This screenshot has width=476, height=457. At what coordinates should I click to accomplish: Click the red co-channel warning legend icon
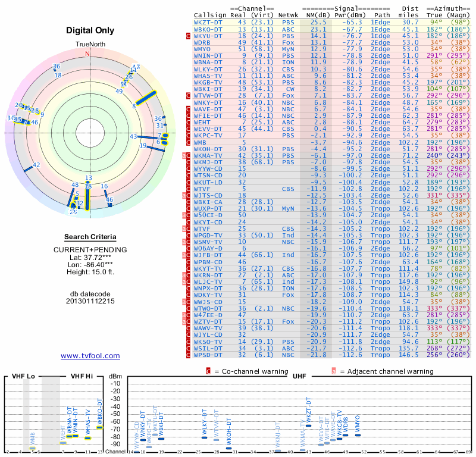(209, 371)
